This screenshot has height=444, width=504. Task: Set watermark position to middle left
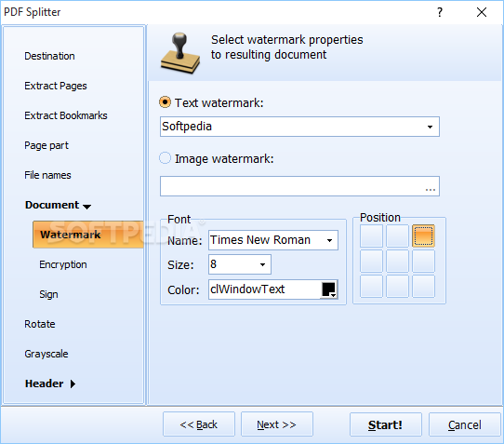(371, 261)
